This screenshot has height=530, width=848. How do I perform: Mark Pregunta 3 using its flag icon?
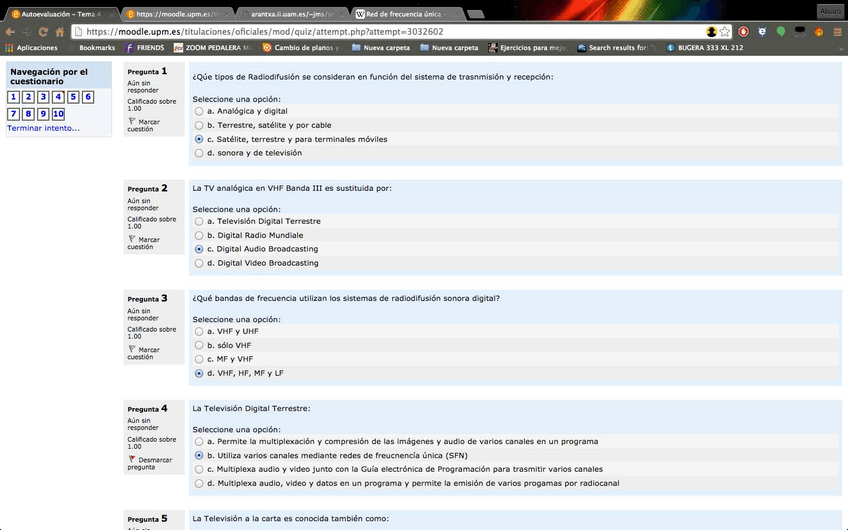pos(131,349)
